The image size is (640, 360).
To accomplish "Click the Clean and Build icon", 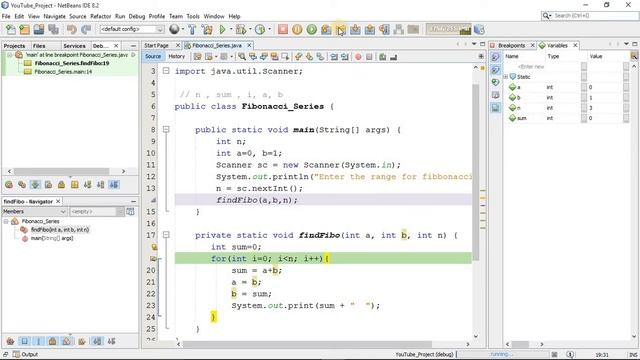I will point(207,29).
